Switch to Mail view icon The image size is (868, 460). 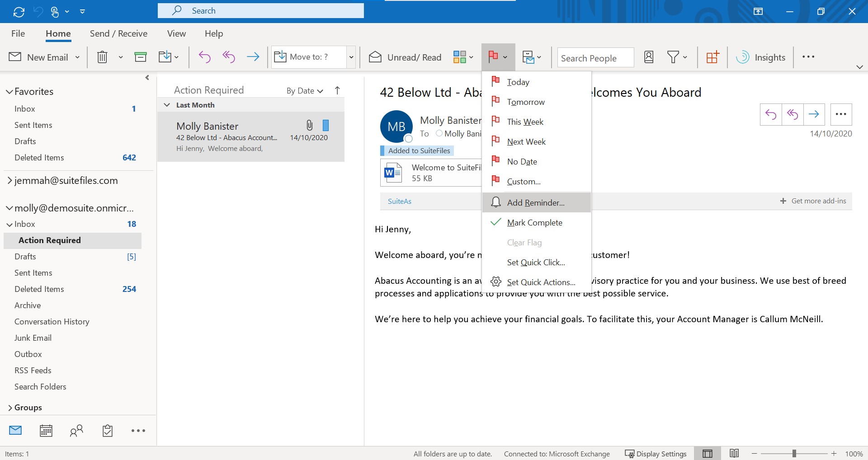point(15,430)
